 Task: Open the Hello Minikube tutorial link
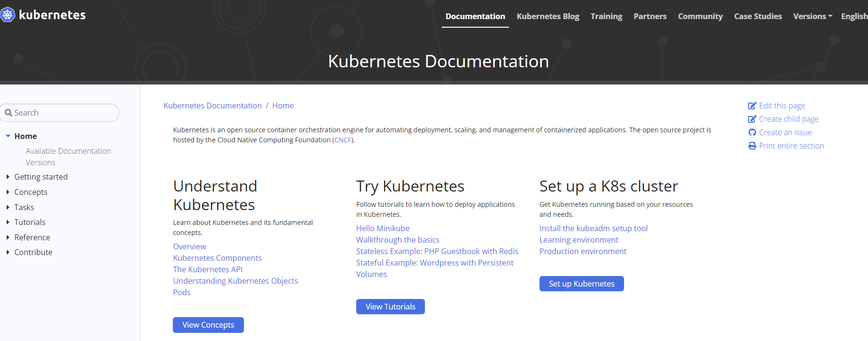[383, 228]
